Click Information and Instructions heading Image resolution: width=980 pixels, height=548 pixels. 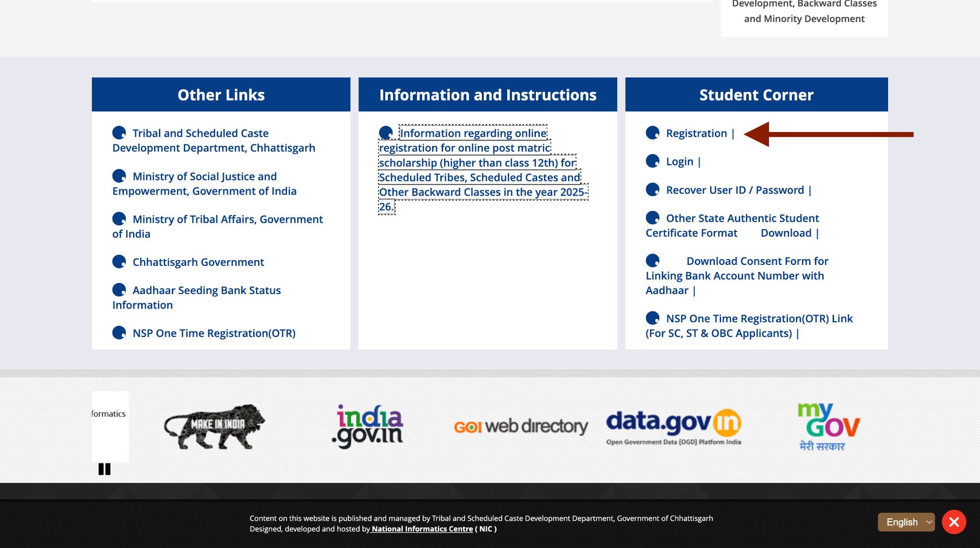click(488, 95)
